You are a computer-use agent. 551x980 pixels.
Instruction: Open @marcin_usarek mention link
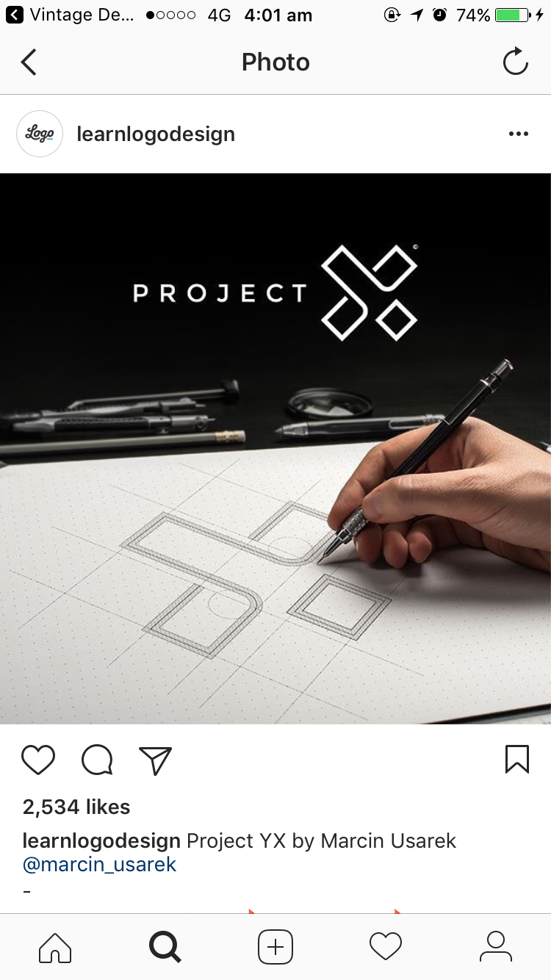(100, 865)
